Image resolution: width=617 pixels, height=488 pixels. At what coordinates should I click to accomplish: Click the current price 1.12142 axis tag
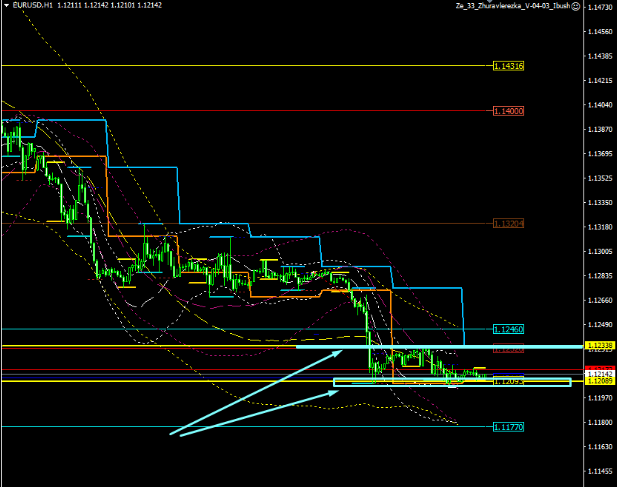pos(598,374)
